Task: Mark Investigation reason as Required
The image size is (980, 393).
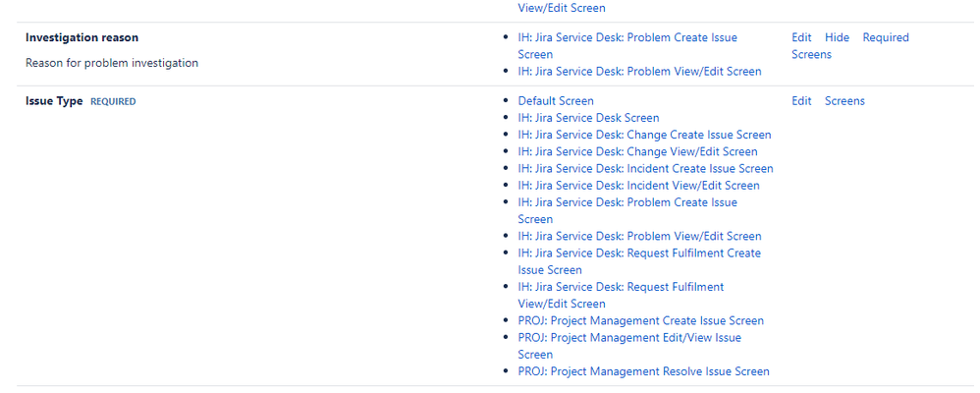Action: coord(886,37)
